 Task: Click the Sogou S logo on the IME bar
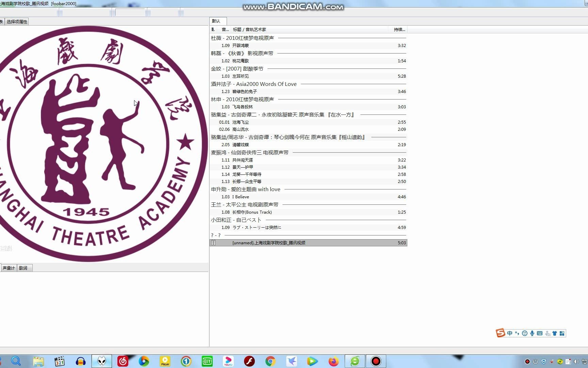click(501, 333)
